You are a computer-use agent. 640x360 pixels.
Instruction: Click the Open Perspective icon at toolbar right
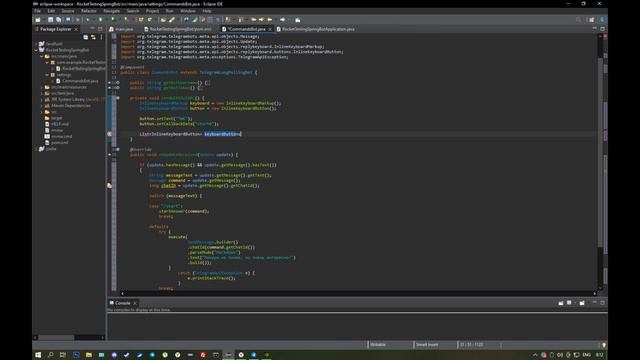[591, 20]
